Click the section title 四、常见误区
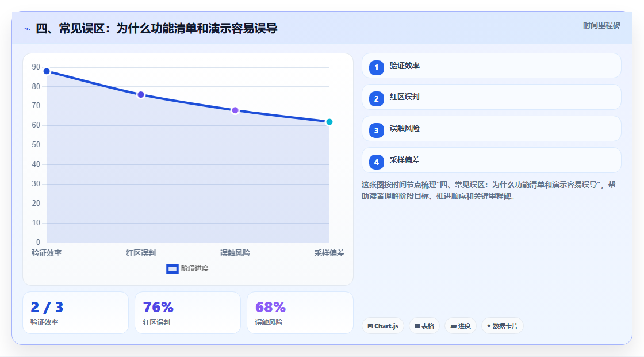 (x=156, y=28)
